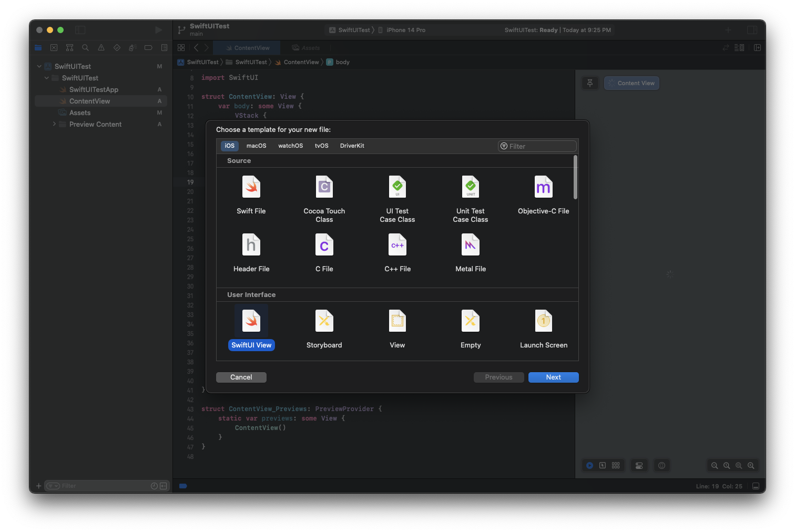Viewport: 795px width, 532px height.
Task: Collapse the SwiftUITest group folder
Action: point(46,78)
